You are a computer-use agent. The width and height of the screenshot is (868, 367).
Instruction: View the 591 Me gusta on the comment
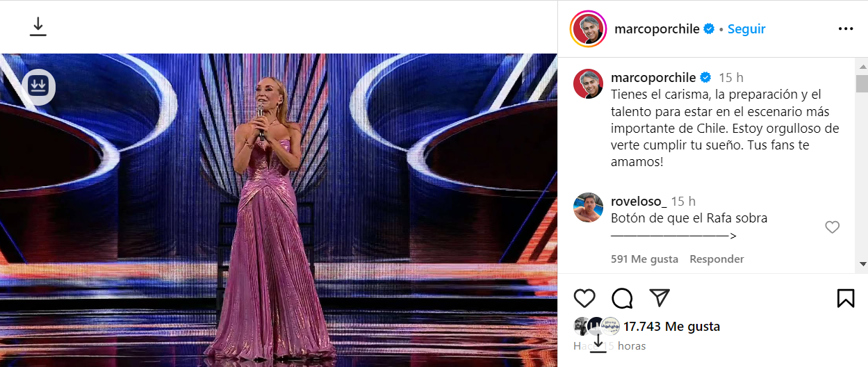coord(644,259)
